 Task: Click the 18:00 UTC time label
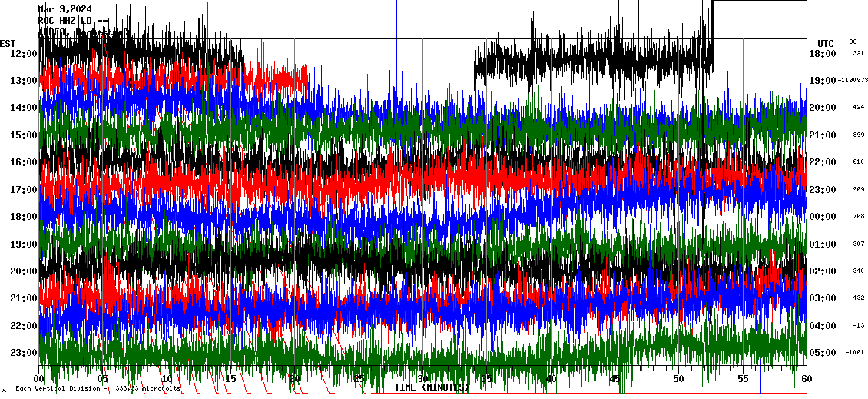(x=822, y=53)
